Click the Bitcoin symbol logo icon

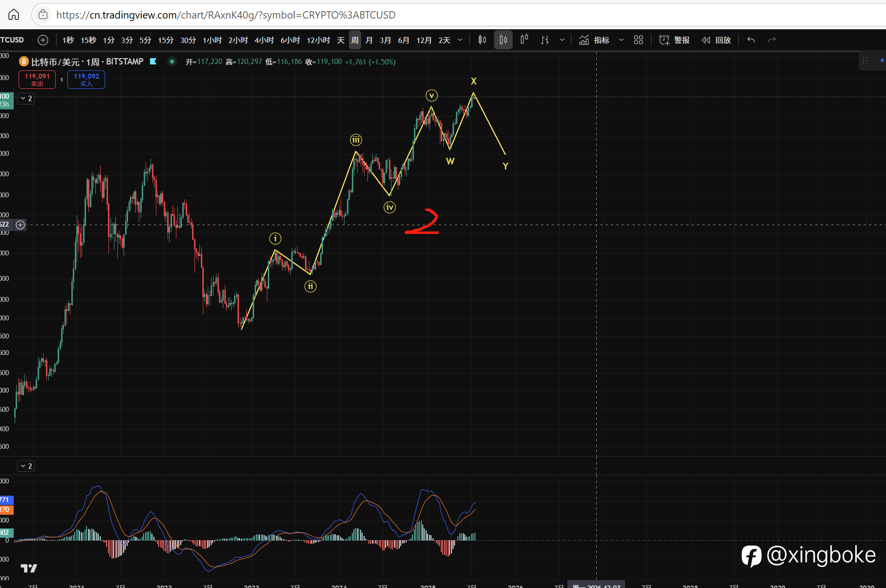click(x=23, y=62)
